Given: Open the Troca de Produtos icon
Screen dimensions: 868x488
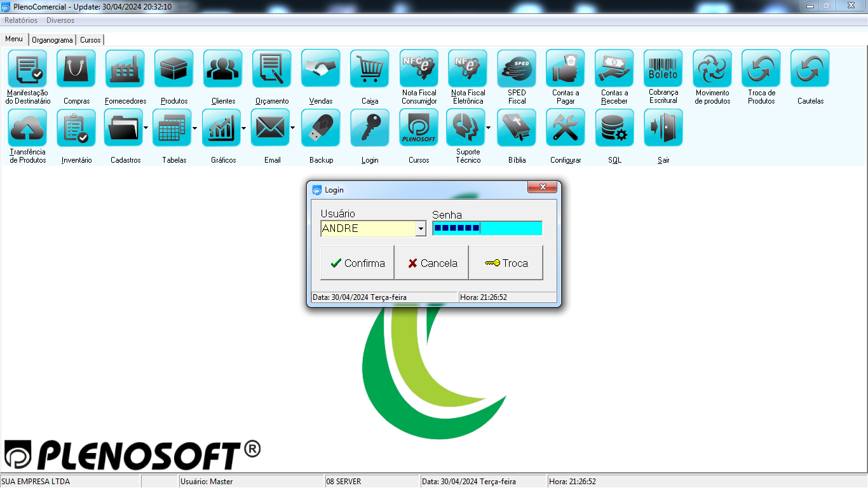Looking at the screenshot, I should 761,68.
